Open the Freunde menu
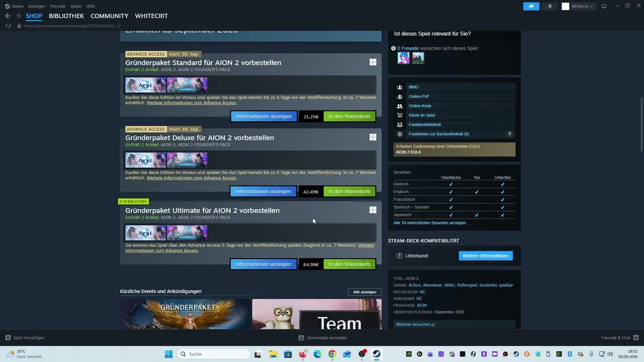This screenshot has width=644, height=362. (58, 6)
